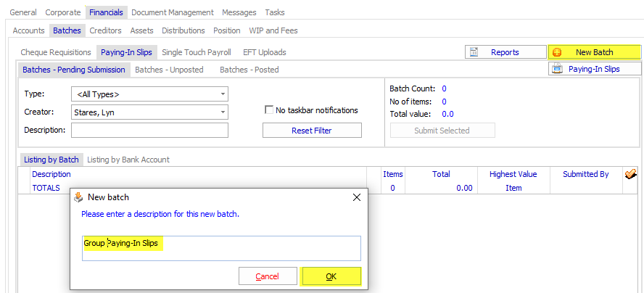Click the New batch dialog title icon
The width and height of the screenshot is (644, 293).
point(78,197)
